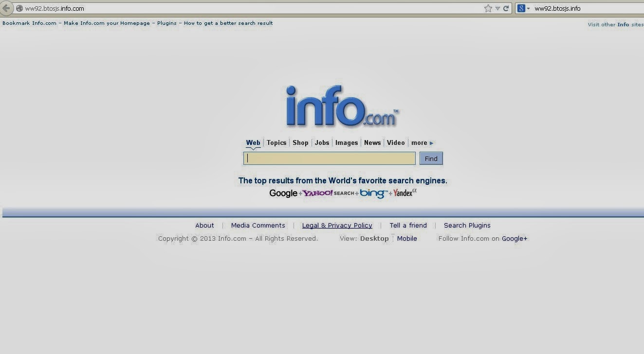This screenshot has width=644, height=354.
Task: Switch to the News tab
Action: [x=372, y=142]
